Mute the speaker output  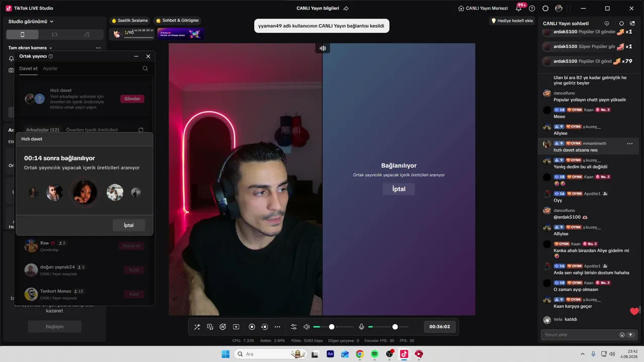[306, 327]
